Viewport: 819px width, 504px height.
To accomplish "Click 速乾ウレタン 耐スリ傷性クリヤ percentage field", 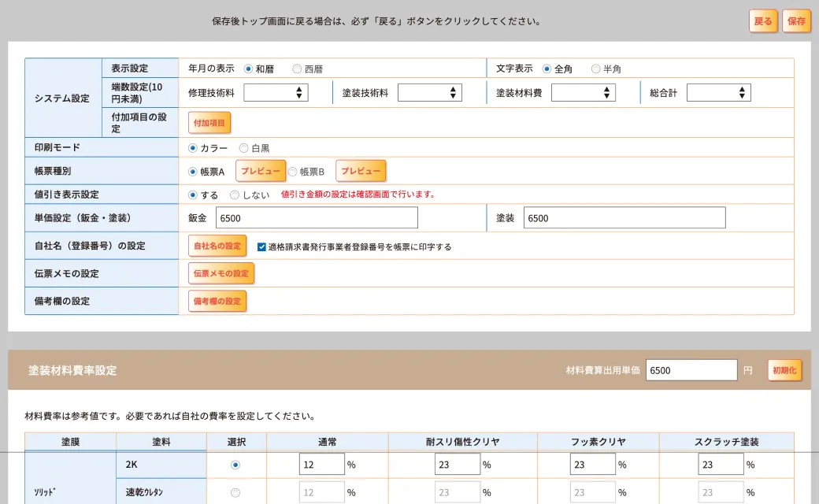I will (x=457, y=492).
